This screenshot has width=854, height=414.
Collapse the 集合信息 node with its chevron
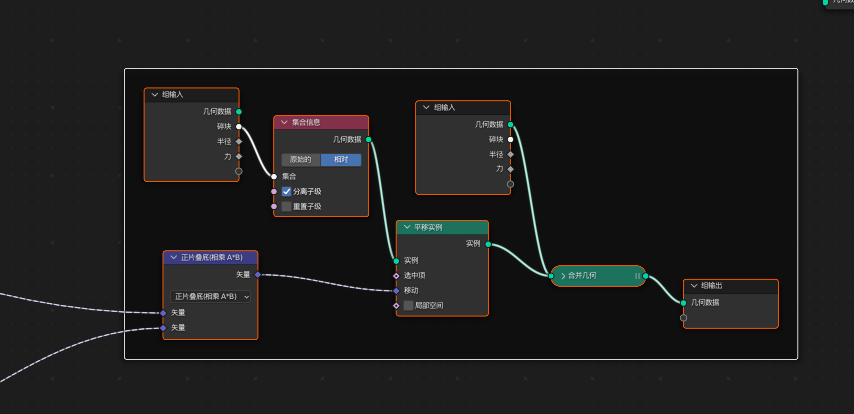point(284,123)
